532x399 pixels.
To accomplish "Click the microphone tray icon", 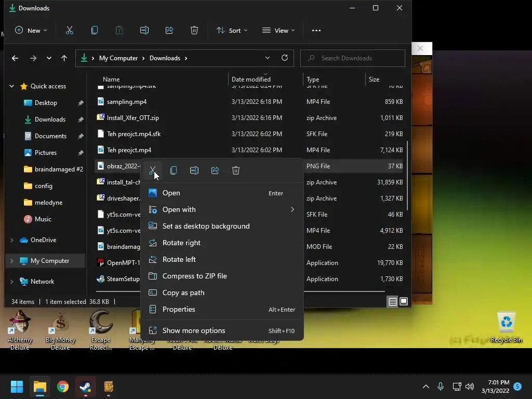I will [x=441, y=387].
